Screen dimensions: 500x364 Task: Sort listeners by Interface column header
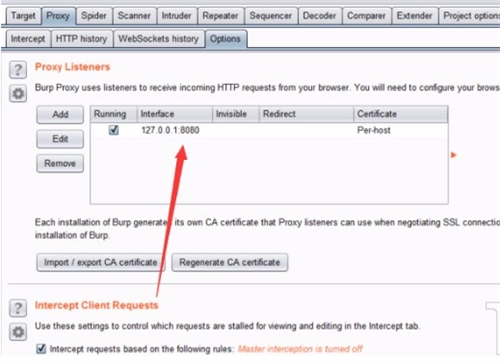(175, 114)
